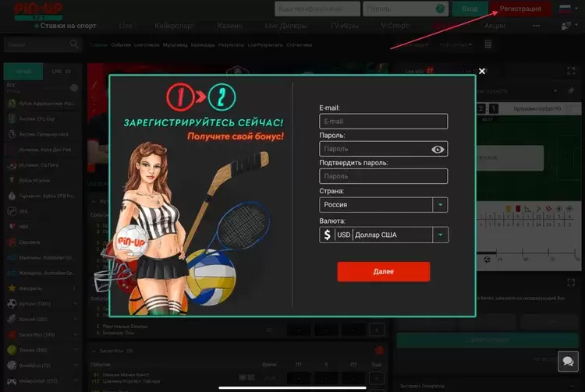Click the Киберспорт gamepad icon
Image resolution: width=585 pixels, height=392 pixels.
[x=12, y=381]
